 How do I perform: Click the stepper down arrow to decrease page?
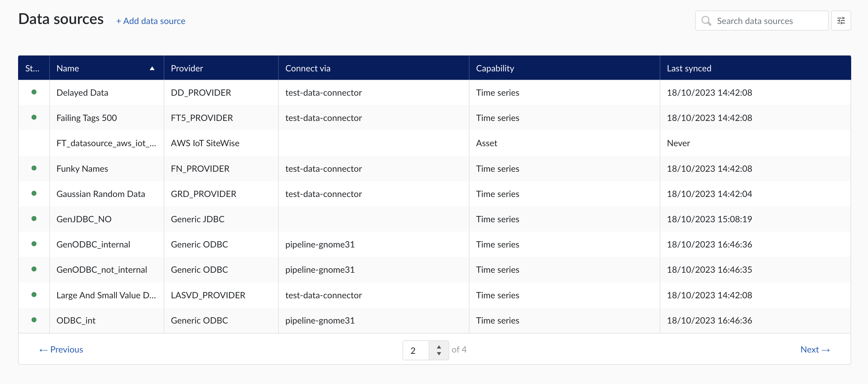[x=438, y=354]
